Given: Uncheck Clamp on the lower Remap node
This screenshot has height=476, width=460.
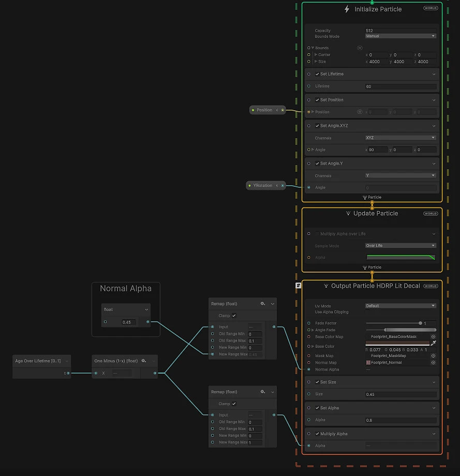Looking at the screenshot, I should 234,404.
